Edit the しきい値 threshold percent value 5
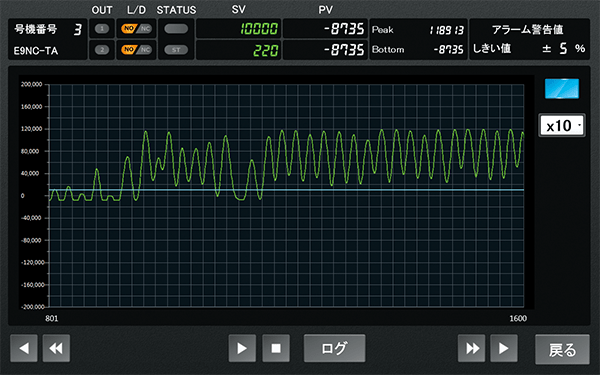Image resolution: width=600 pixels, height=375 pixels. (x=563, y=49)
